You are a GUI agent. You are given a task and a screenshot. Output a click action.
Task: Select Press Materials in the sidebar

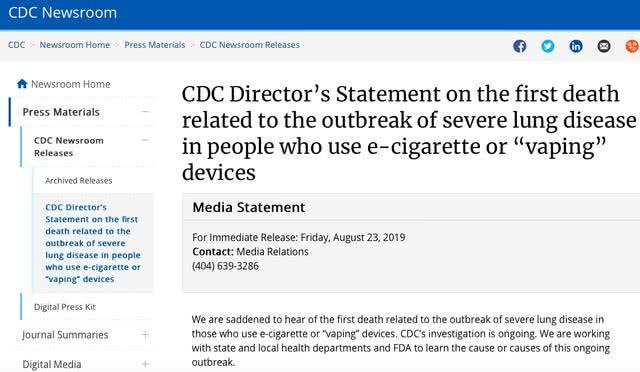pos(61,112)
